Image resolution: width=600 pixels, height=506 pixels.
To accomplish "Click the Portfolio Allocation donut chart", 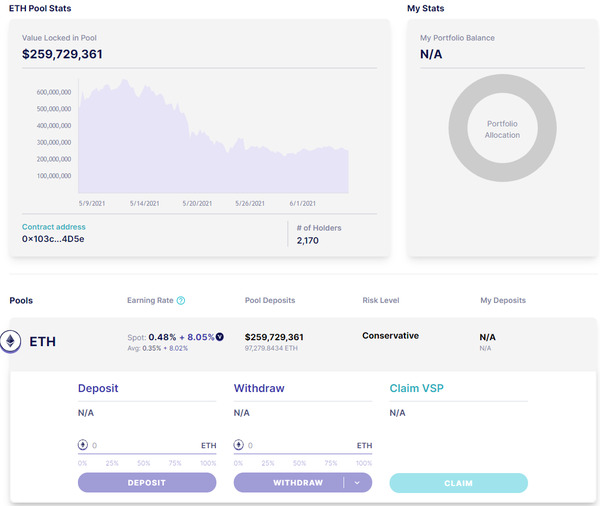I will [x=502, y=128].
